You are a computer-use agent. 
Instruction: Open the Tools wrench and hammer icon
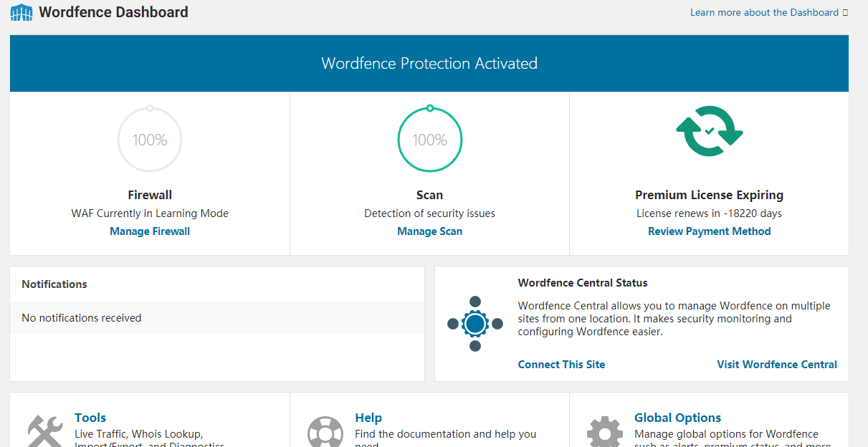coord(45,431)
